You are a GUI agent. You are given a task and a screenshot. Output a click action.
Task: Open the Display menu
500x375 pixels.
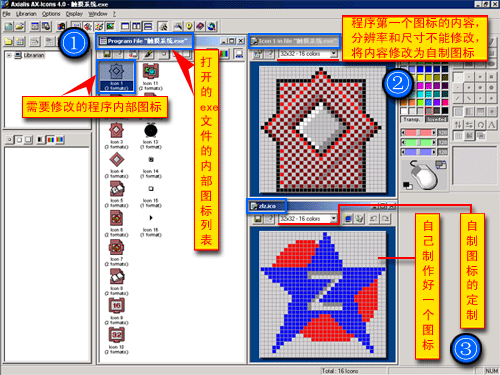click(74, 14)
